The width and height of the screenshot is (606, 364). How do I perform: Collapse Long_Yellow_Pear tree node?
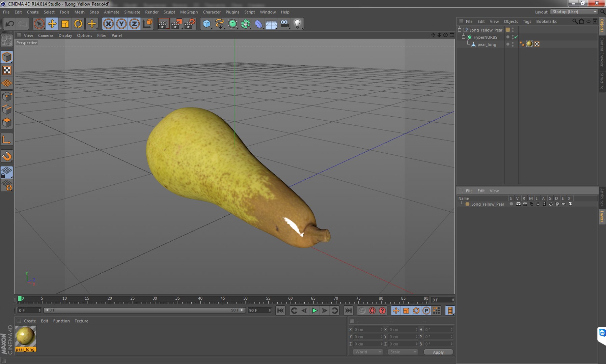460,30
